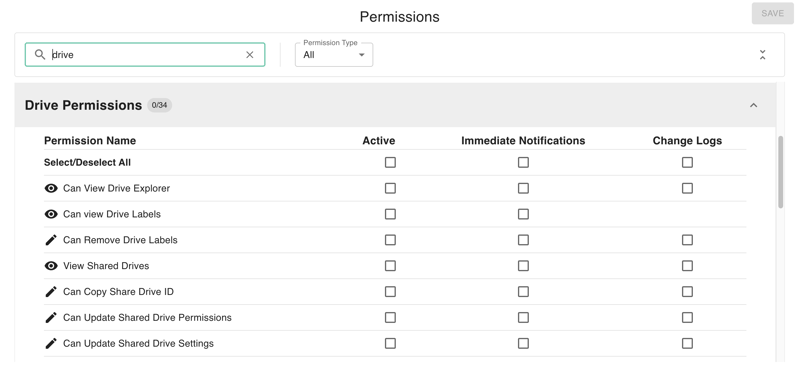Screen dimensions: 800x371
Task: Click the eye icon for Can View Drive Explorer
Action: [x=51, y=188]
